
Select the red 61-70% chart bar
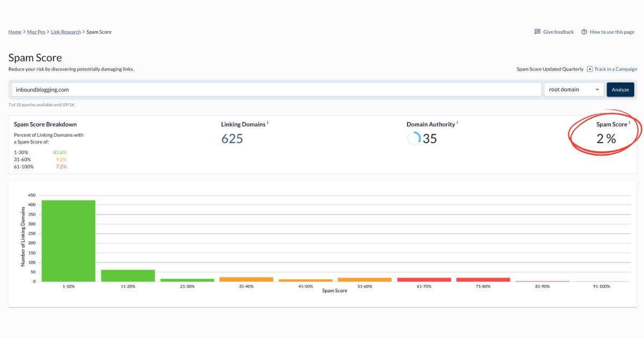click(425, 280)
